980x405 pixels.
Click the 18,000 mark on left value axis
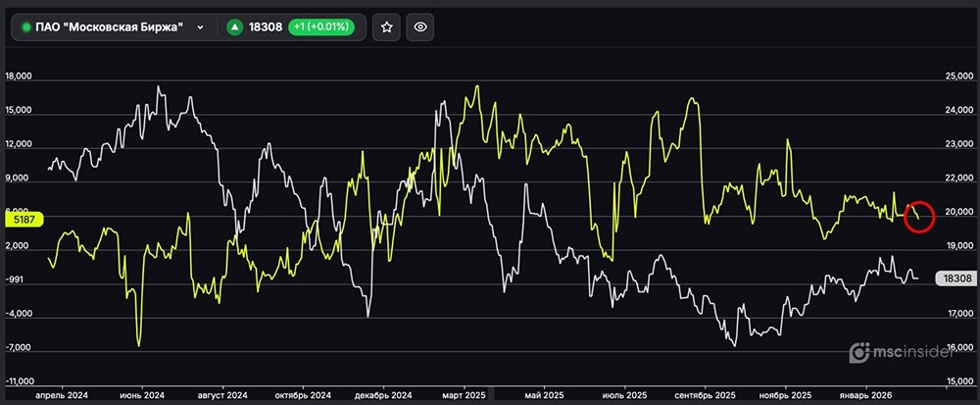click(x=19, y=76)
